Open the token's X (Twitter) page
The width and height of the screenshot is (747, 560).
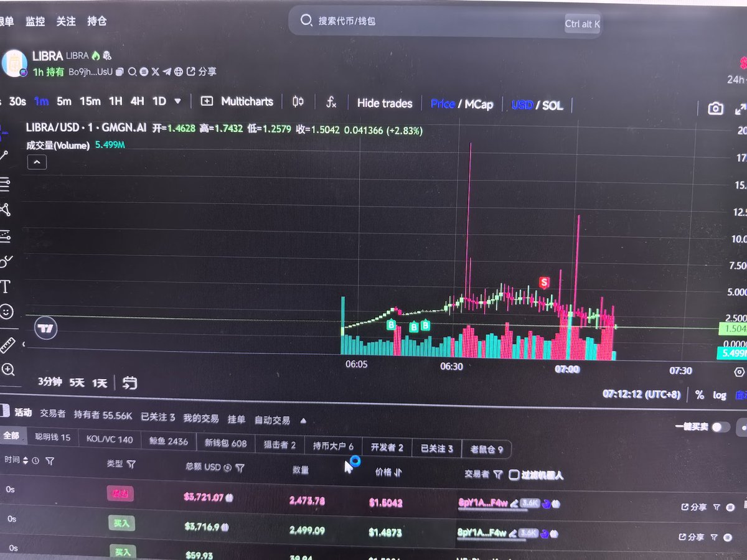[155, 72]
